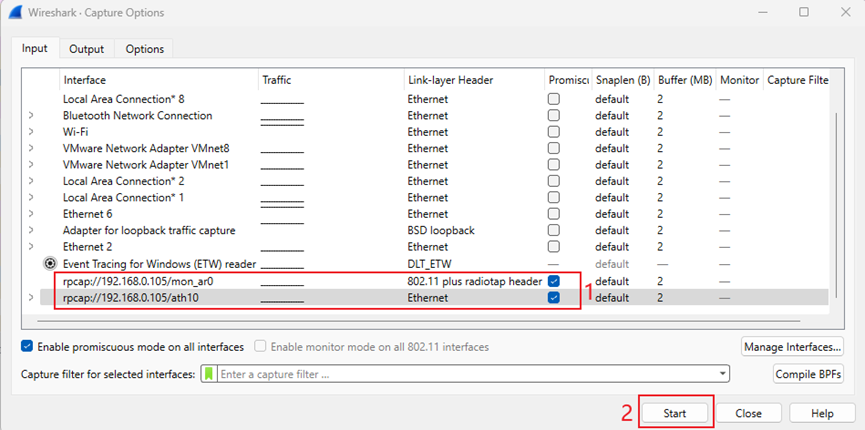Viewport: 865px width, 430px height.
Task: Click inside the capture filter input field
Action: pos(467,374)
